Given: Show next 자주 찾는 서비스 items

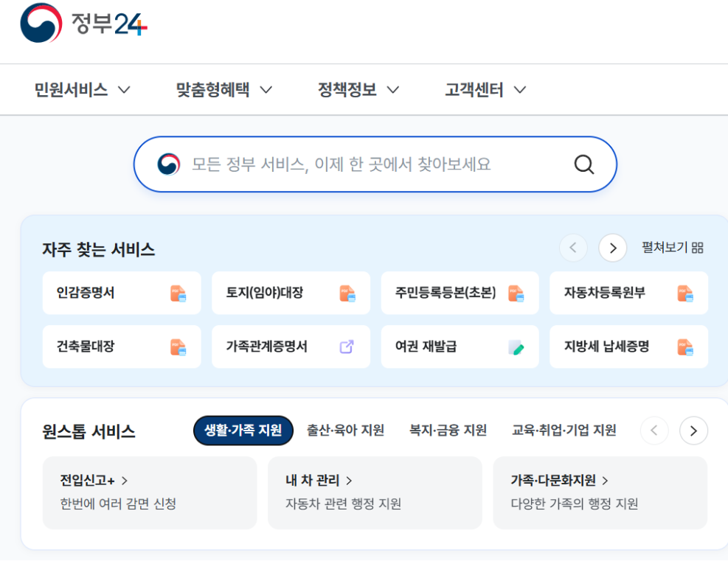Looking at the screenshot, I should pos(613,248).
